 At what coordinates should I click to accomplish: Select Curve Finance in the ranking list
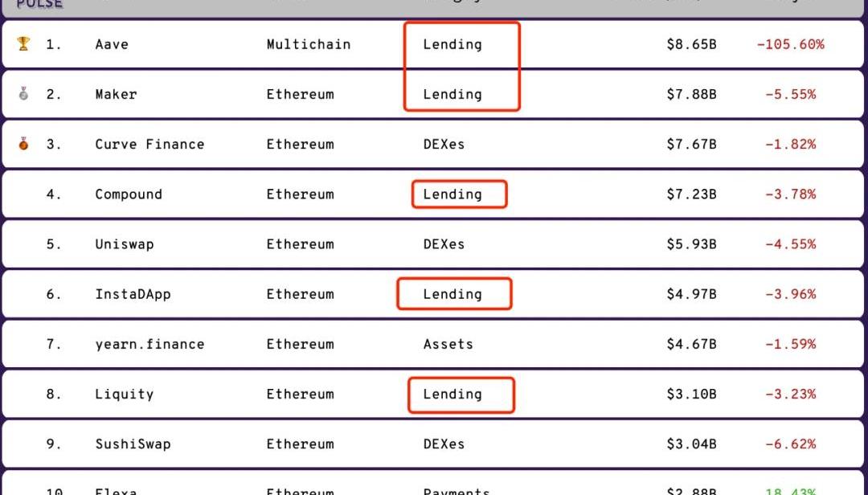[149, 144]
